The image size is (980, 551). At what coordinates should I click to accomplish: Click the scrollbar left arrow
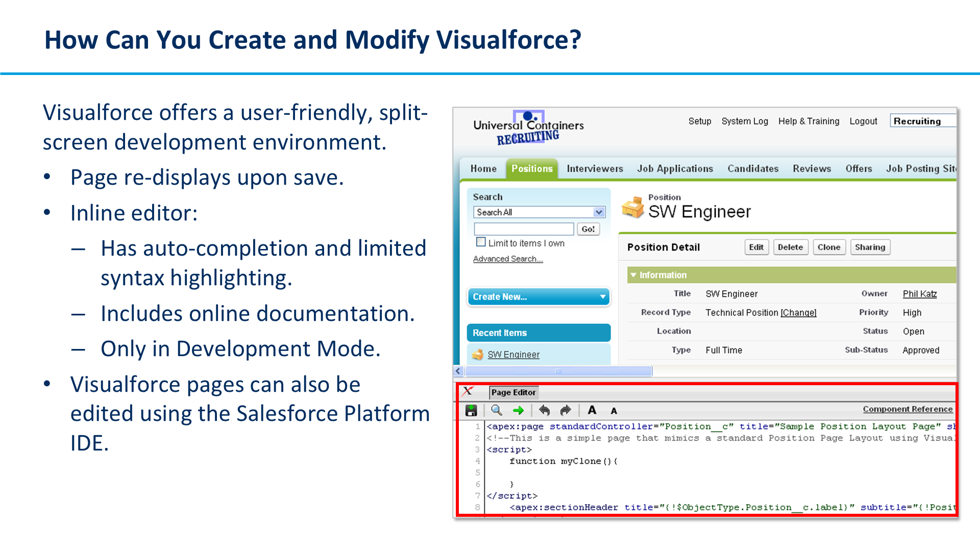458,371
